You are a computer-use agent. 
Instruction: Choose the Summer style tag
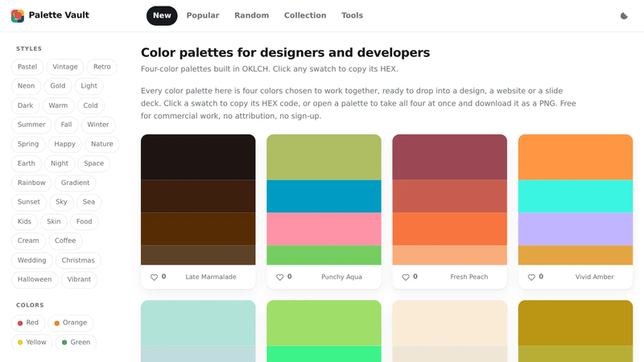click(31, 125)
